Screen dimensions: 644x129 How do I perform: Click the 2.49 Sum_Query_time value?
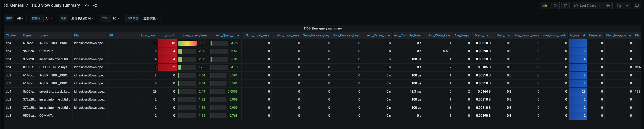coord(202,92)
